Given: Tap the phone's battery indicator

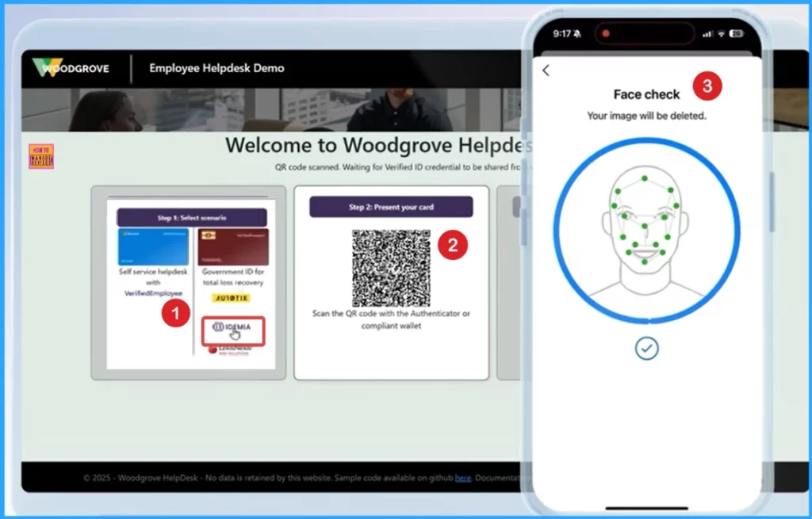Looking at the screenshot, I should (x=737, y=33).
